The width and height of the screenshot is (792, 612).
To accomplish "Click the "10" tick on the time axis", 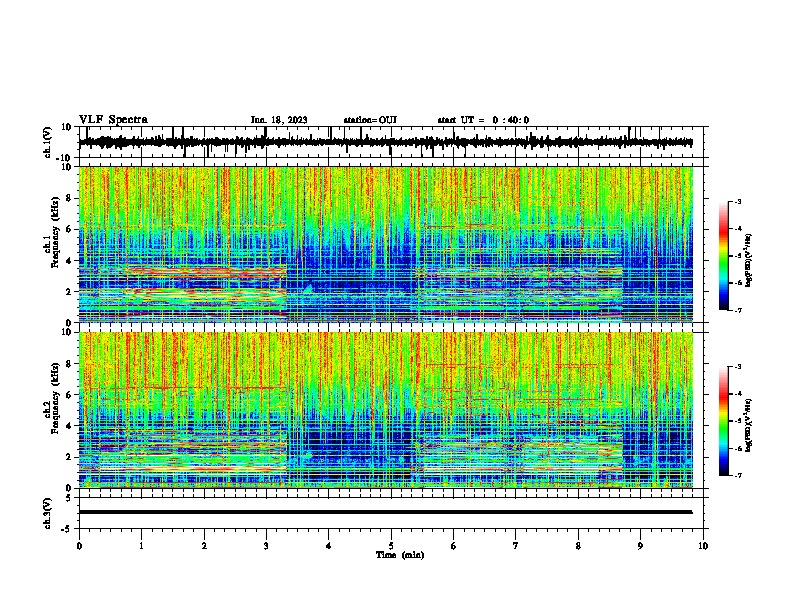I will click(x=703, y=546).
